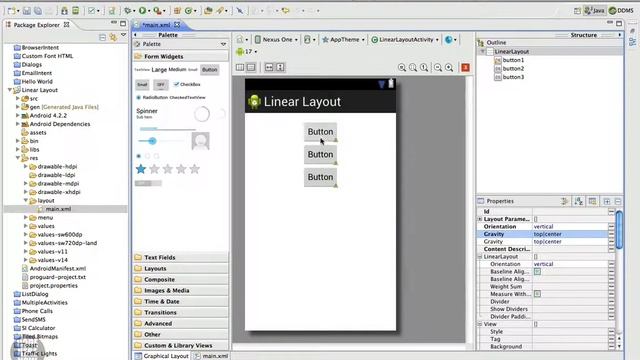Select the RadioButton widget in Palette
The width and height of the screenshot is (640, 360).
point(152,98)
